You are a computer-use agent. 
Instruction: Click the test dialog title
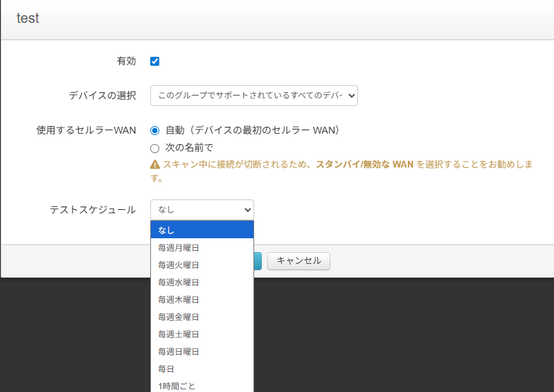[28, 19]
